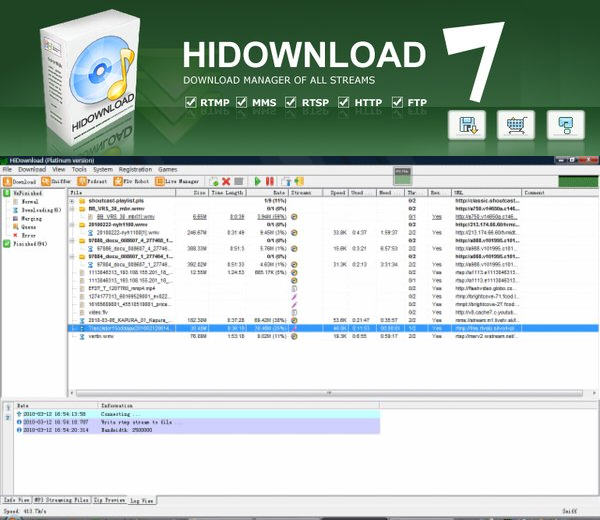
Task: Toggle the RTMP checkbox
Action: click(x=191, y=102)
